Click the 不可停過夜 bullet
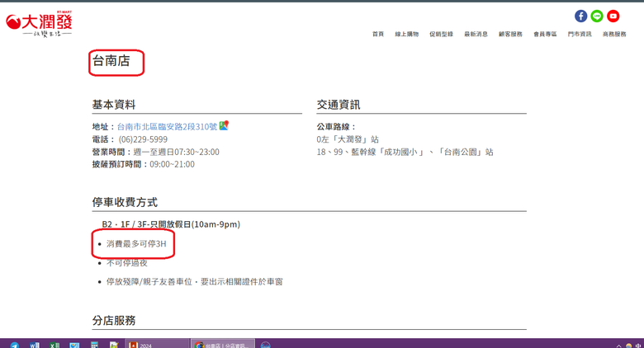 click(x=127, y=263)
